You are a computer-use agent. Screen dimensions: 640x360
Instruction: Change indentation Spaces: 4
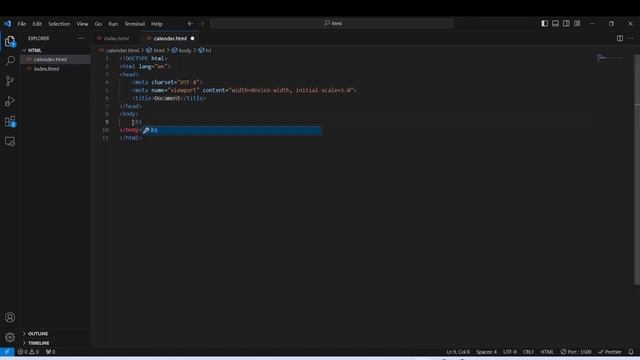pyautogui.click(x=486, y=351)
